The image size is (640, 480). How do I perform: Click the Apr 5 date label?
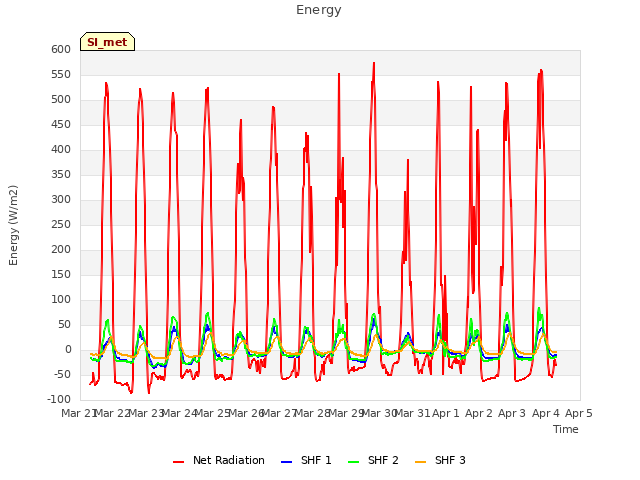579,413
